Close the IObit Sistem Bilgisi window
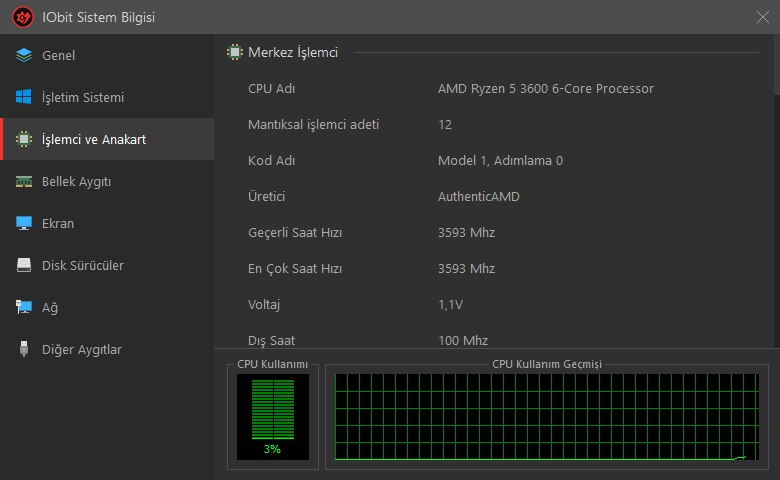 pos(762,17)
